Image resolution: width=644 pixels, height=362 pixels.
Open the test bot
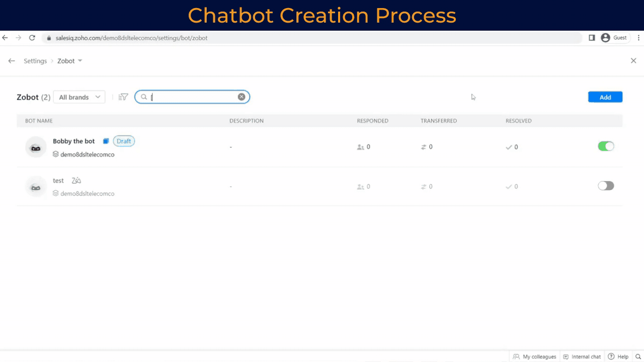58,180
